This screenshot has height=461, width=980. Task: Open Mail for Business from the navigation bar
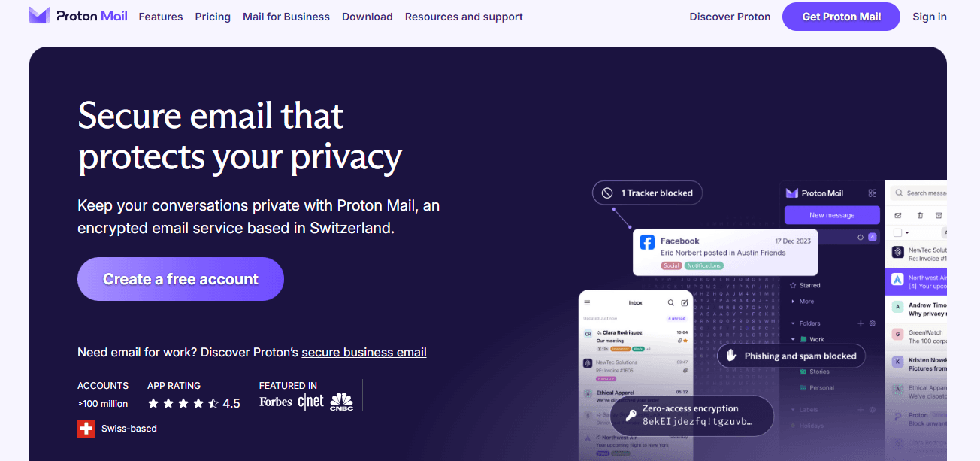click(x=286, y=16)
